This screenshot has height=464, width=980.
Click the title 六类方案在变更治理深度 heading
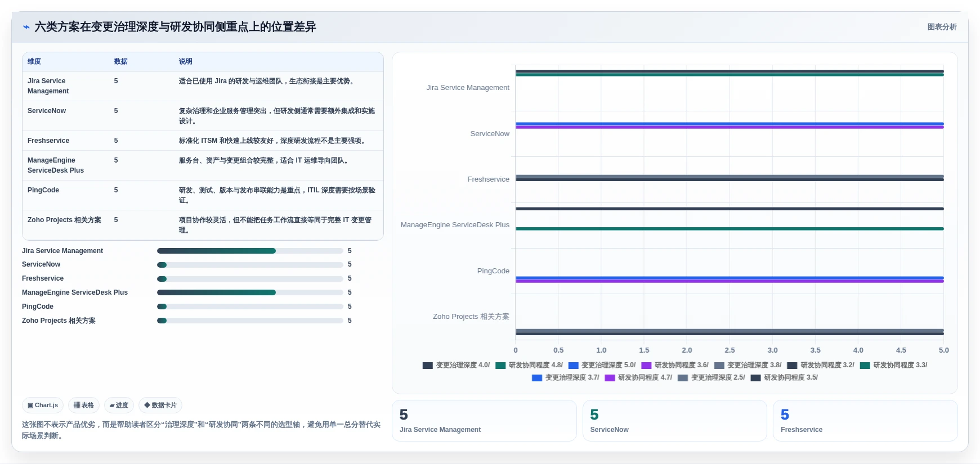[176, 27]
